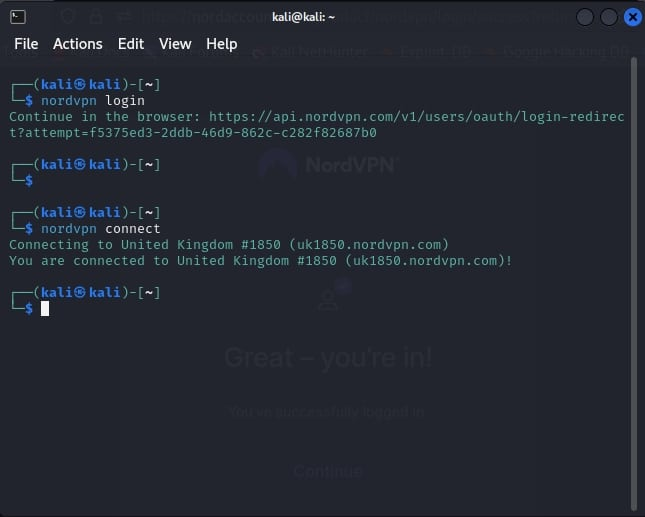Click the empty second prompt's dollar sign
This screenshot has width=645, height=517.
[x=29, y=181]
